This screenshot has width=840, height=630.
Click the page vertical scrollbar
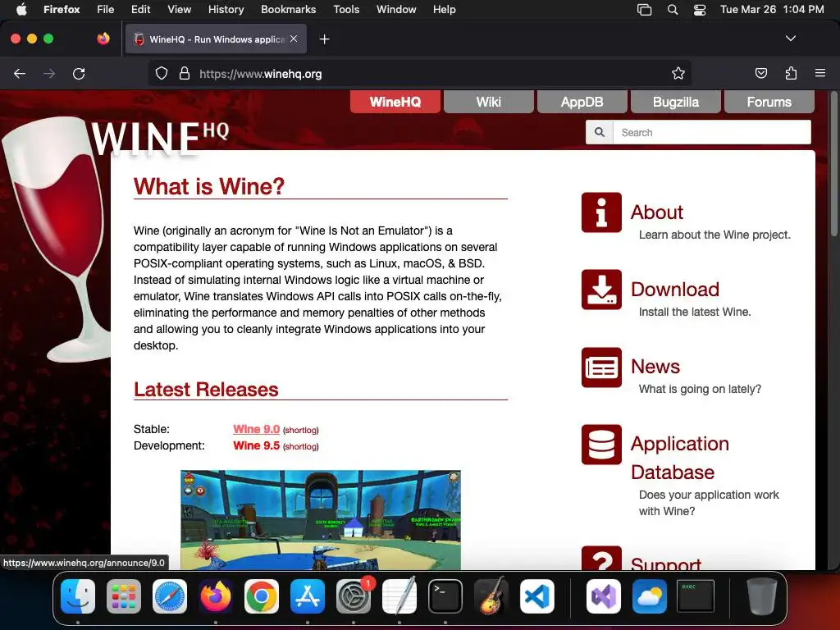[x=834, y=166]
